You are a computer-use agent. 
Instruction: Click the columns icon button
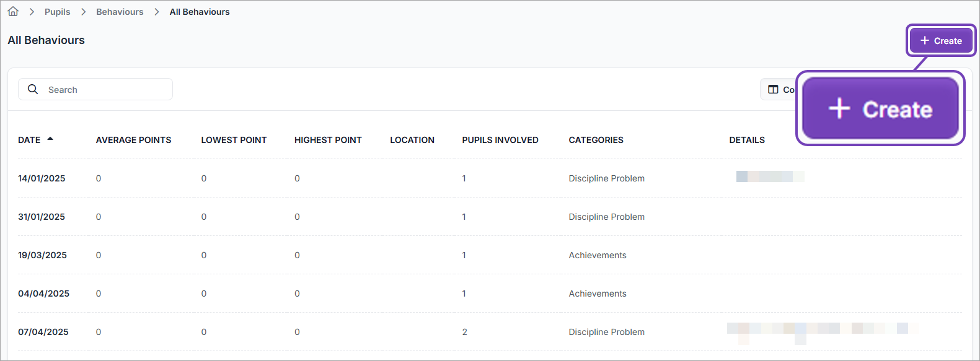774,89
